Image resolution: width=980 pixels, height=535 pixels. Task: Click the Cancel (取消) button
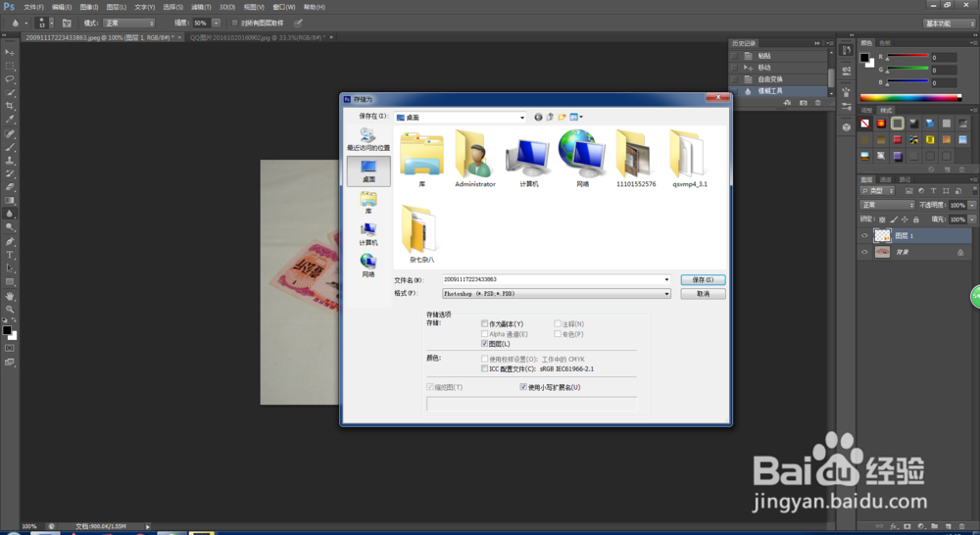pyautogui.click(x=703, y=294)
